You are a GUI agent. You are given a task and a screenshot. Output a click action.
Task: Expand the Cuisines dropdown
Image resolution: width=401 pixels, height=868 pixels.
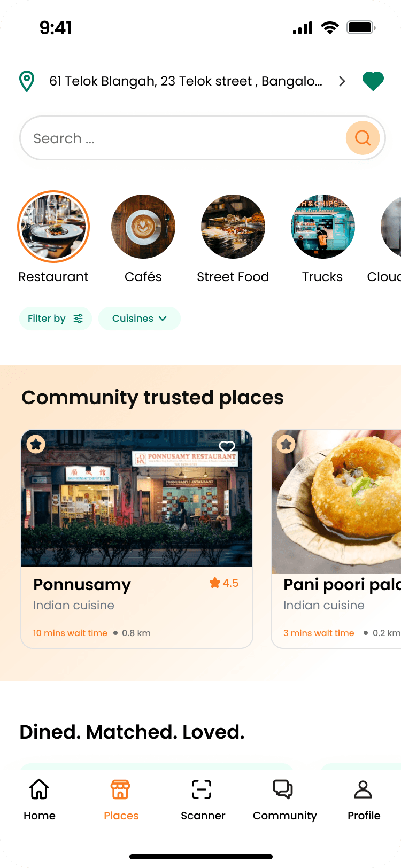140,319
